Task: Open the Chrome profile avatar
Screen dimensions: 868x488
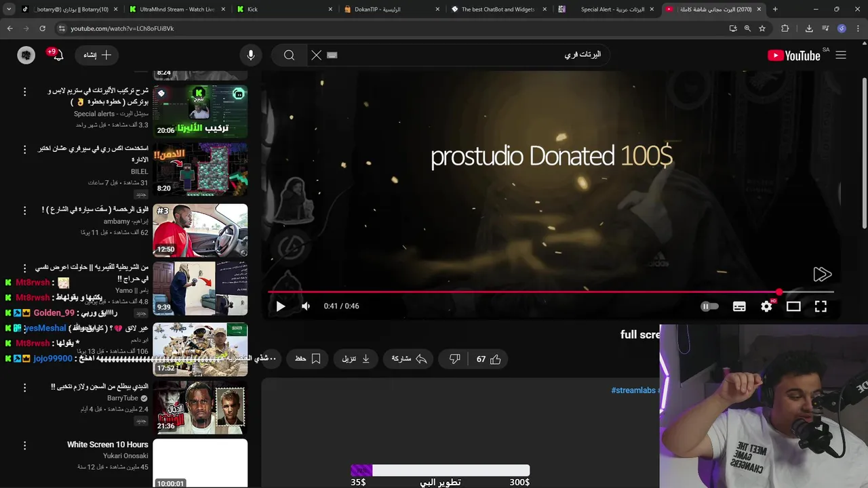Action: pos(842,28)
